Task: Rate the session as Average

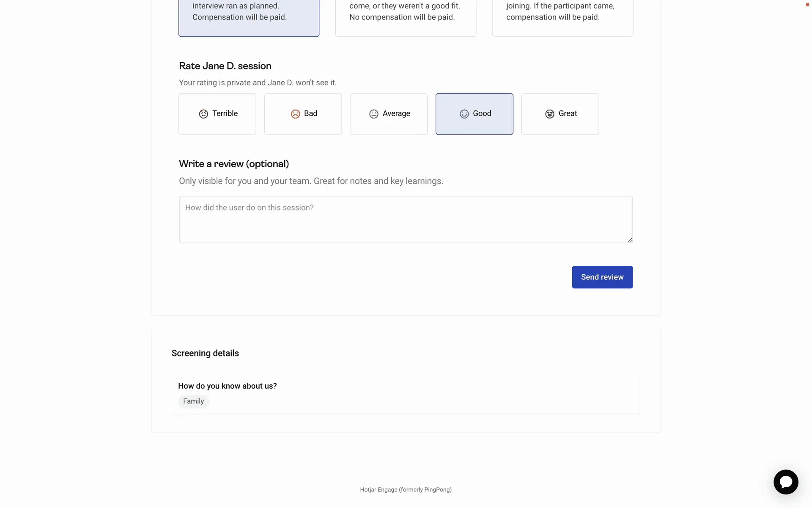Action: tap(389, 114)
